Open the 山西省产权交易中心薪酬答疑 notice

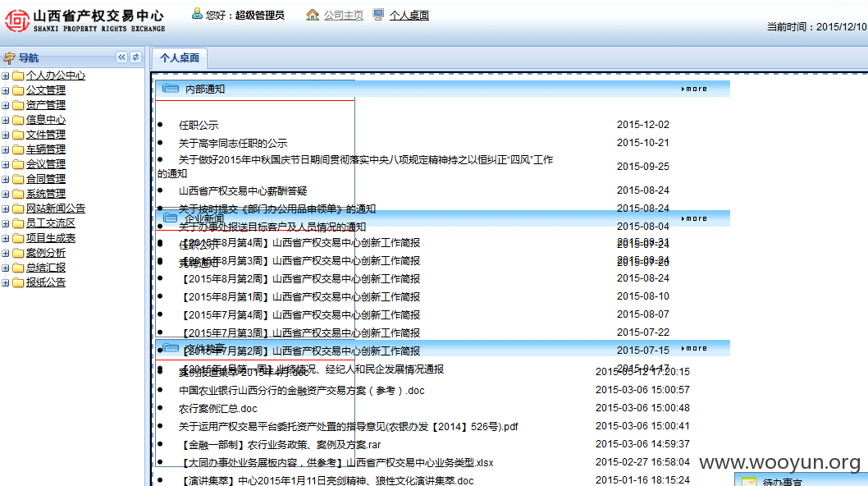coord(243,190)
